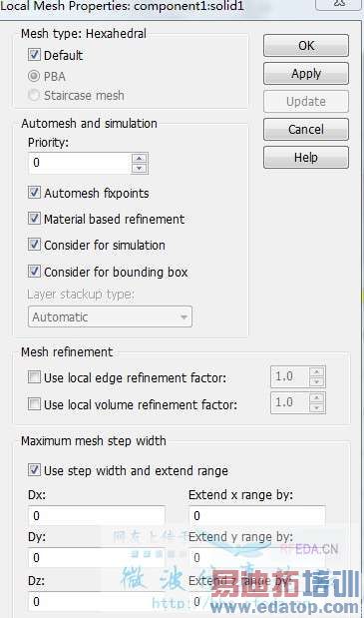The width and height of the screenshot is (364, 618).
Task: Decrease the local volume refinement factor
Action: coord(317,407)
